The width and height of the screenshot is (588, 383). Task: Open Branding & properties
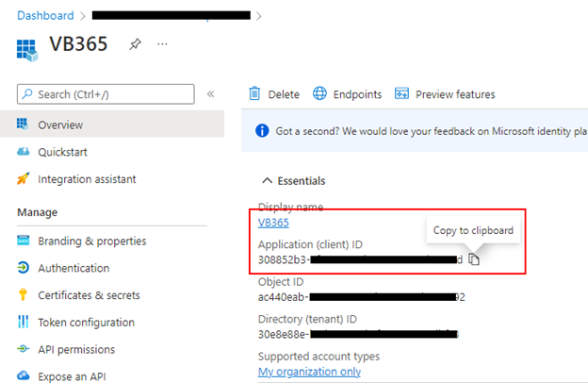tap(92, 241)
